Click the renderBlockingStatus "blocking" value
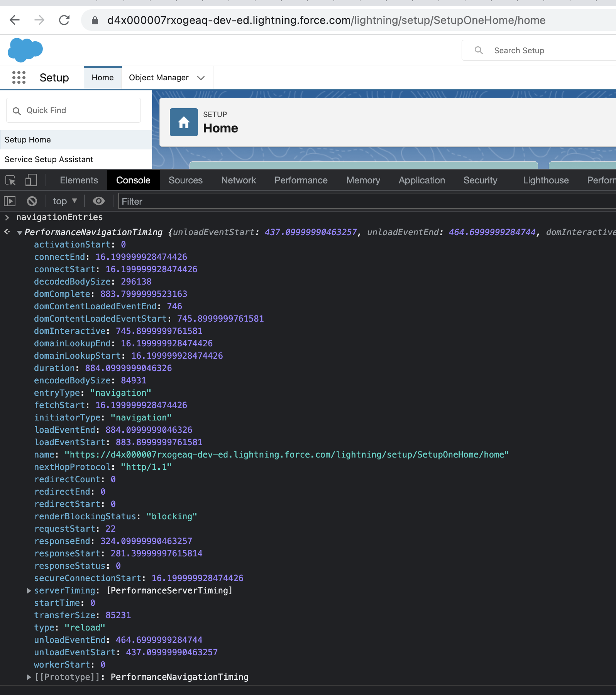This screenshot has height=695, width=616. (x=171, y=516)
